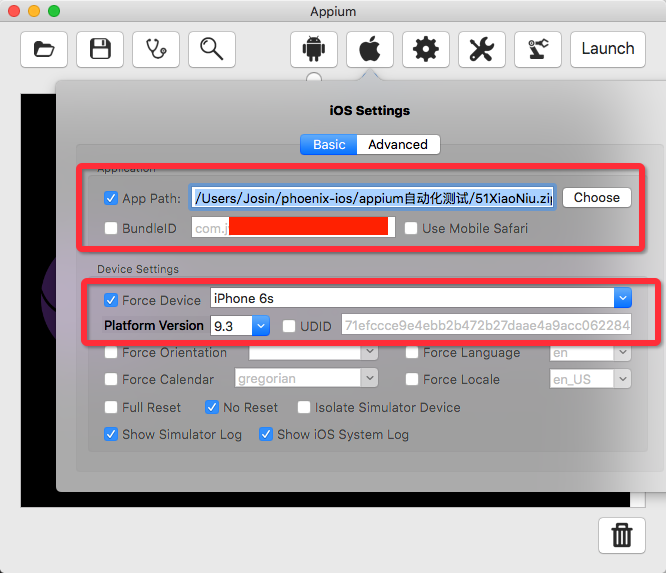This screenshot has width=666, height=573.
Task: Open the Inspector magnifier icon
Action: point(212,49)
